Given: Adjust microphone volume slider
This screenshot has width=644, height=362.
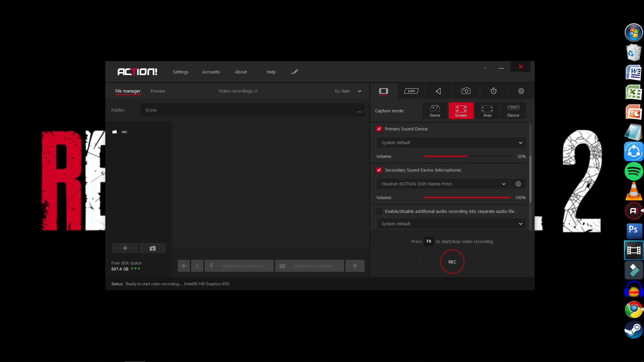Looking at the screenshot, I should tap(467, 197).
